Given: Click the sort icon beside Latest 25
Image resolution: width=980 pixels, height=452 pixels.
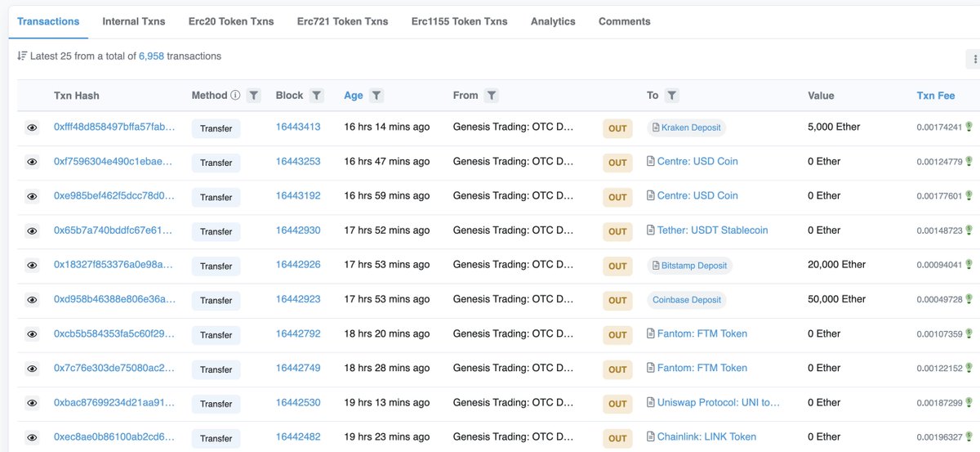Looking at the screenshot, I should pyautogui.click(x=22, y=56).
